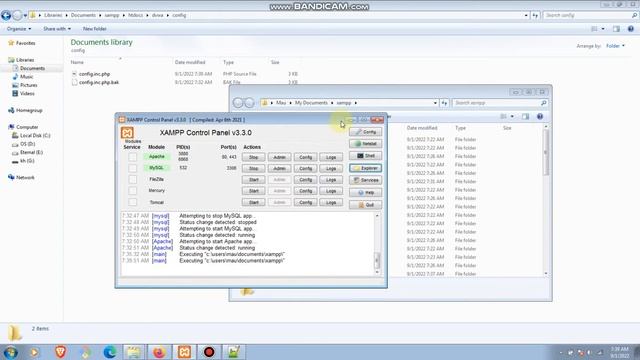
Task: Expand address history in xampp window
Action: [x=435, y=103]
